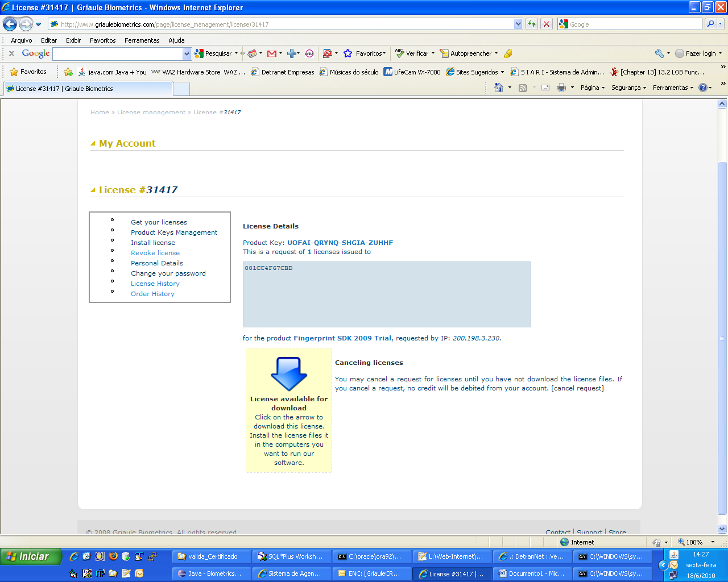
Task: Click the Fingerprint SDK 2009 Trial link
Action: pyautogui.click(x=342, y=338)
